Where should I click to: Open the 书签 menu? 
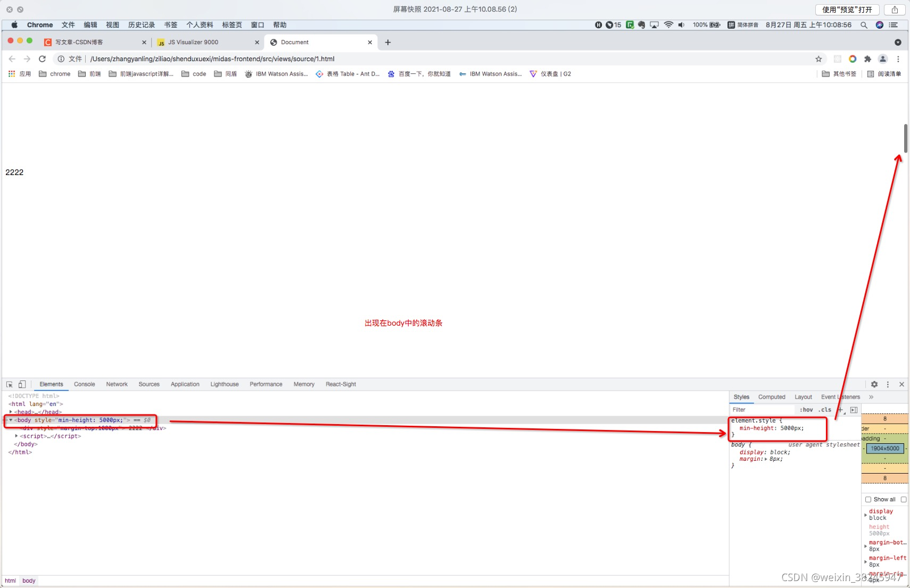(x=171, y=25)
